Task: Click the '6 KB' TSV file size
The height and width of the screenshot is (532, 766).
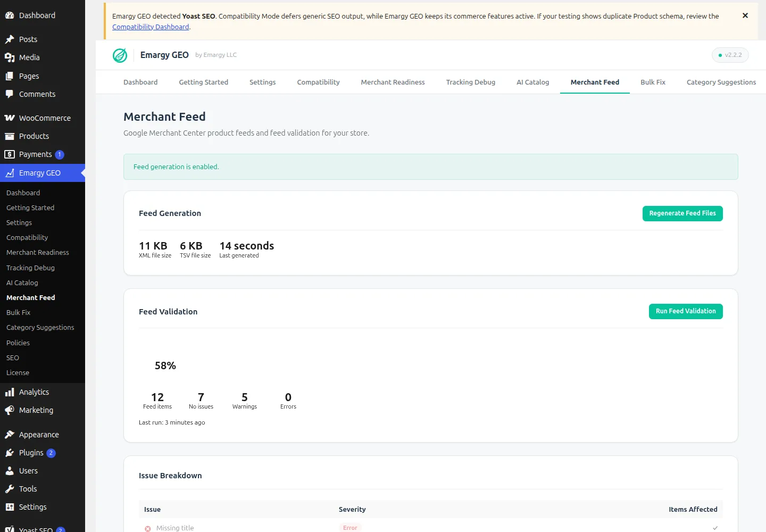Action: pos(191,246)
